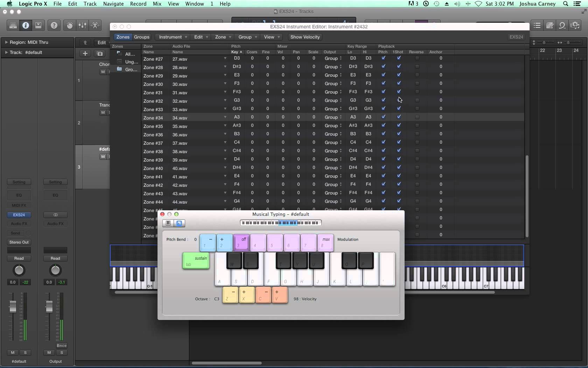Show Smart Controls knob button
The image size is (588, 368).
[70, 25]
